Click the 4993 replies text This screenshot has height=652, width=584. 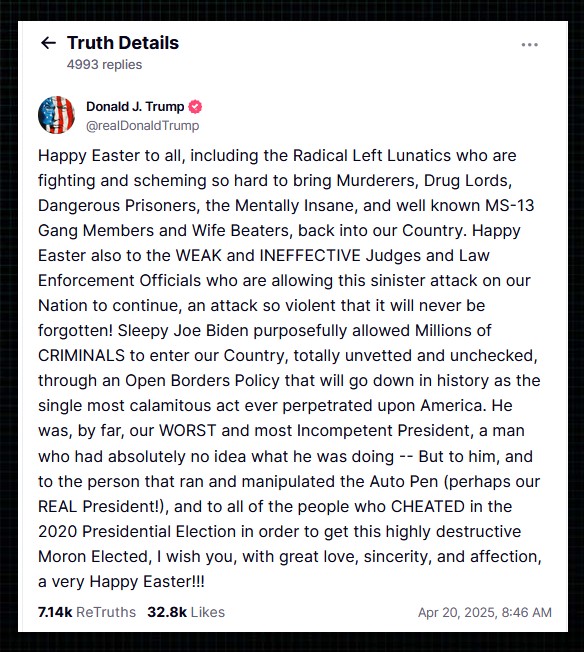tap(104, 65)
